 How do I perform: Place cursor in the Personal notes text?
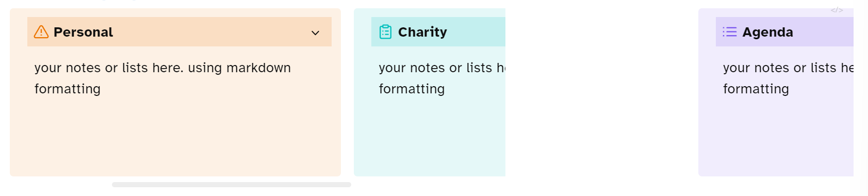162,78
